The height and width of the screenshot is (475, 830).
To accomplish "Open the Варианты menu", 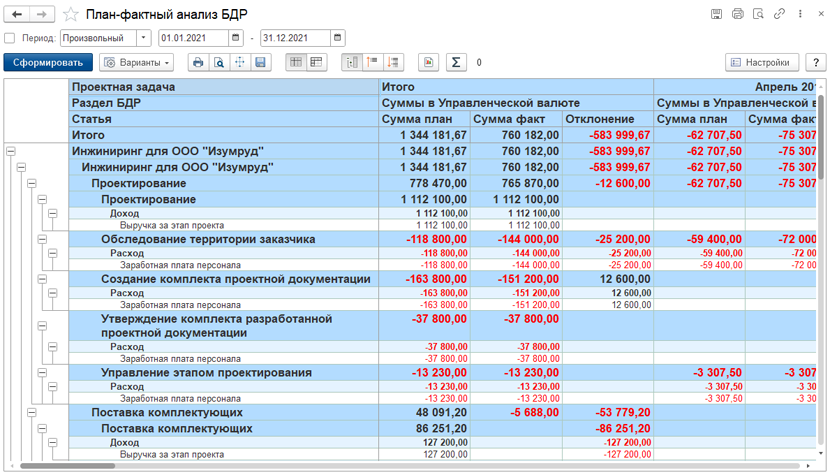I will point(137,62).
